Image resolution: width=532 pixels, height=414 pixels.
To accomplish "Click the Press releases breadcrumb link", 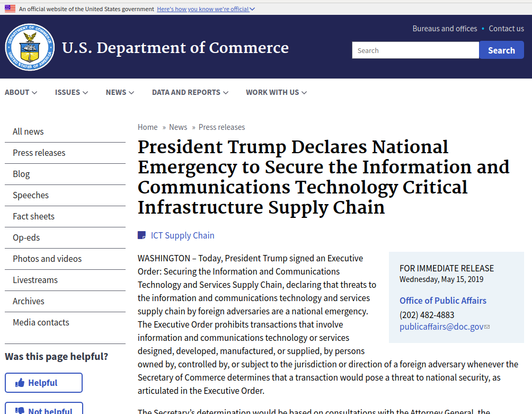I will pyautogui.click(x=221, y=127).
